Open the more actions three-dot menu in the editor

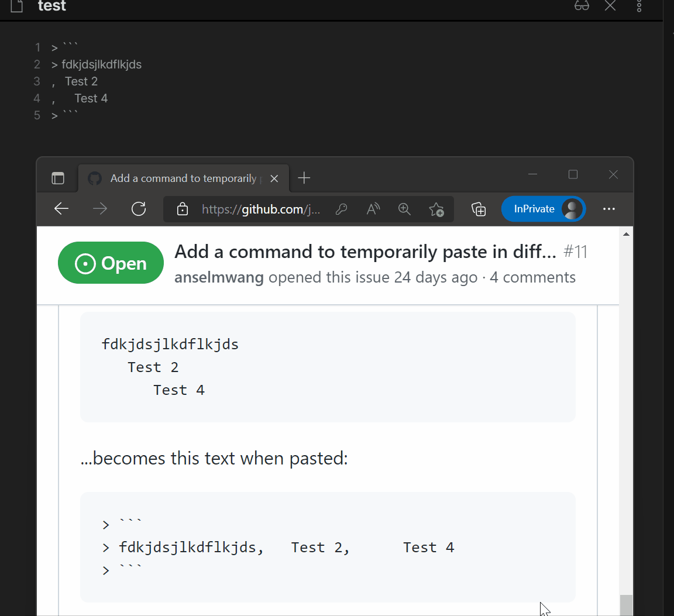(639, 6)
